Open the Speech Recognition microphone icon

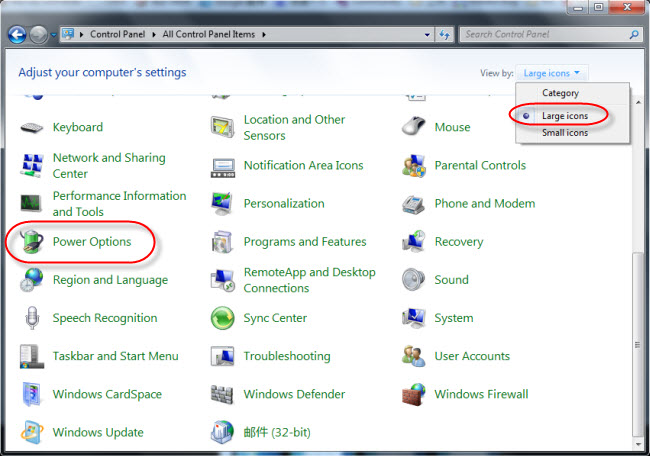[x=32, y=318]
